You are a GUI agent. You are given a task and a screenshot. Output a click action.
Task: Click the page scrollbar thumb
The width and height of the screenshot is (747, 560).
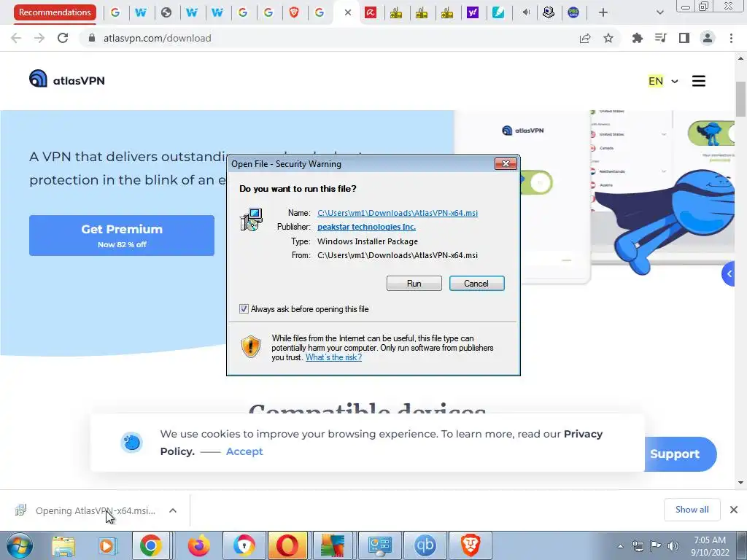741,99
